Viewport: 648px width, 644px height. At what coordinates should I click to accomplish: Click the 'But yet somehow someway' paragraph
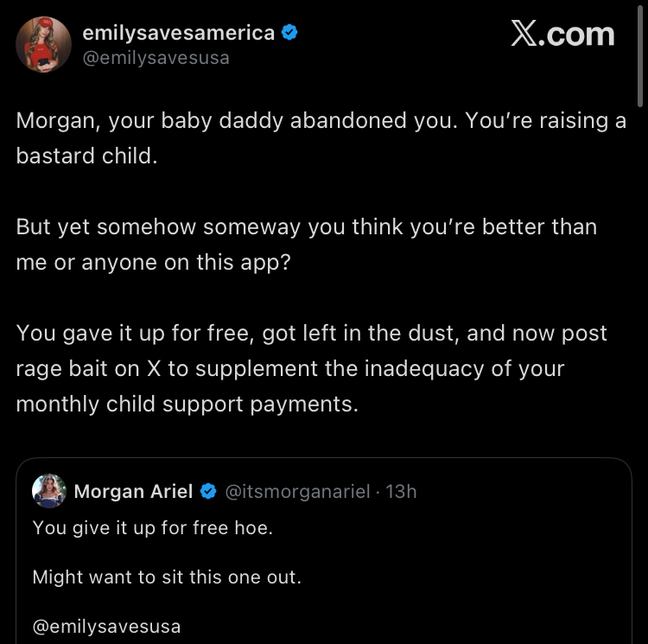point(306,244)
